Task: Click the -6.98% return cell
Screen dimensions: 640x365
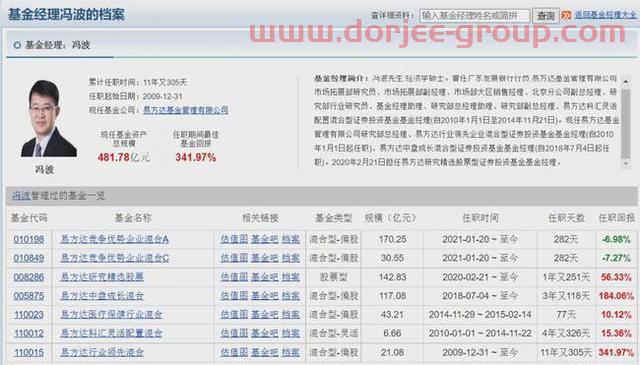Action: point(616,239)
